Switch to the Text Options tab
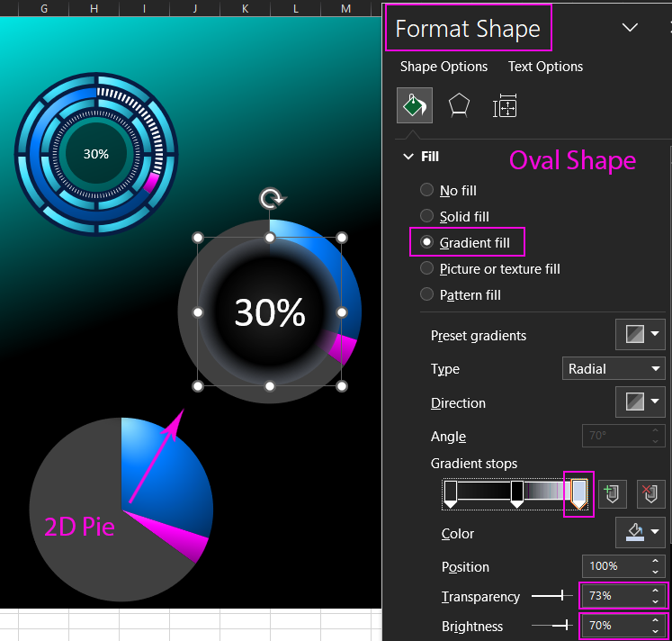This screenshot has height=641, width=672. pos(545,67)
